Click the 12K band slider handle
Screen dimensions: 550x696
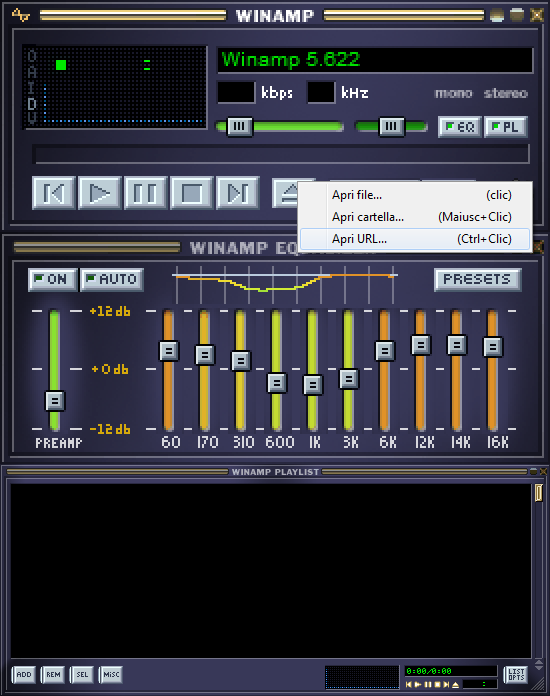pyautogui.click(x=421, y=345)
